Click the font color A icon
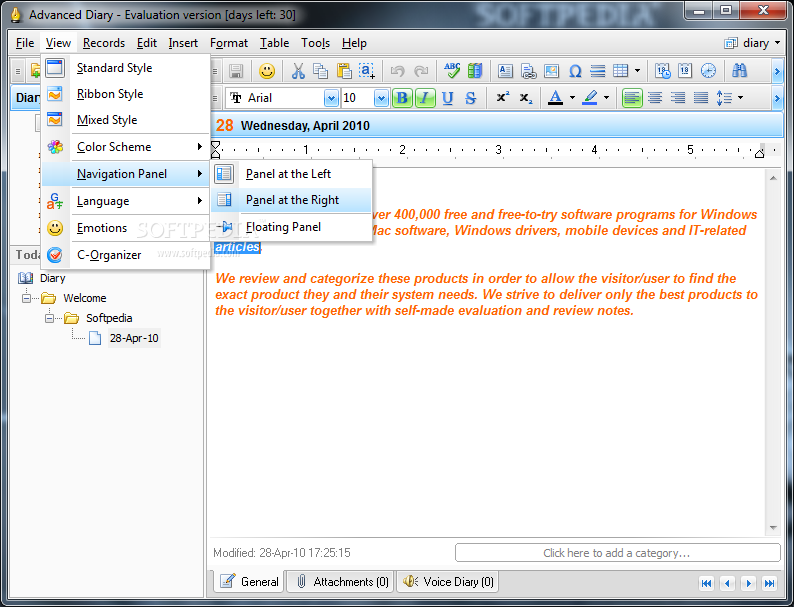 555,98
